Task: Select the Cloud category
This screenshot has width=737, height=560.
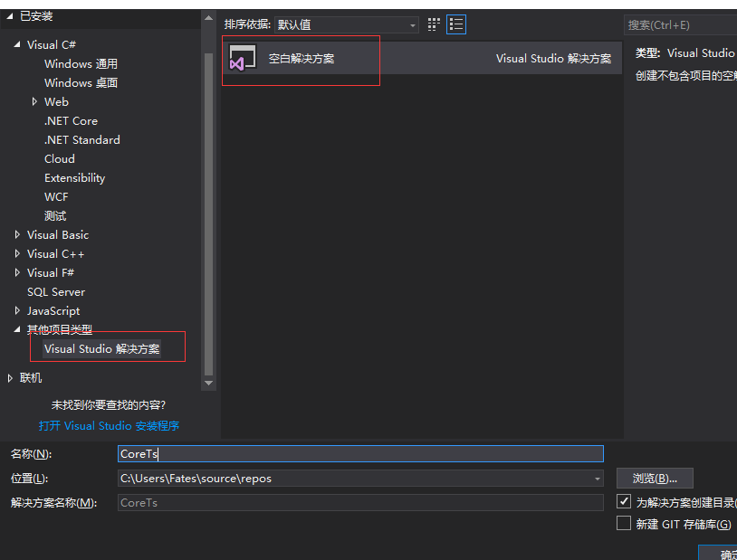Action: click(x=60, y=159)
